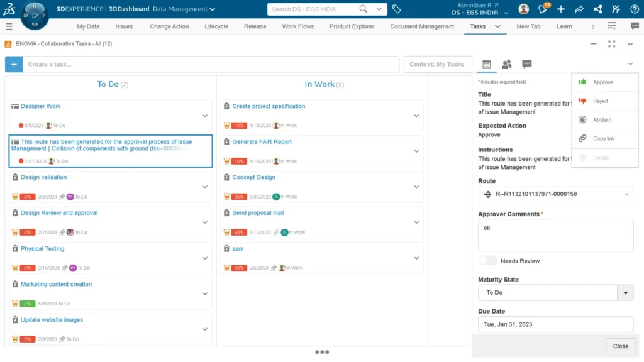Expand the Designer Work task chevron
The height and width of the screenshot is (362, 644).
[x=204, y=116]
